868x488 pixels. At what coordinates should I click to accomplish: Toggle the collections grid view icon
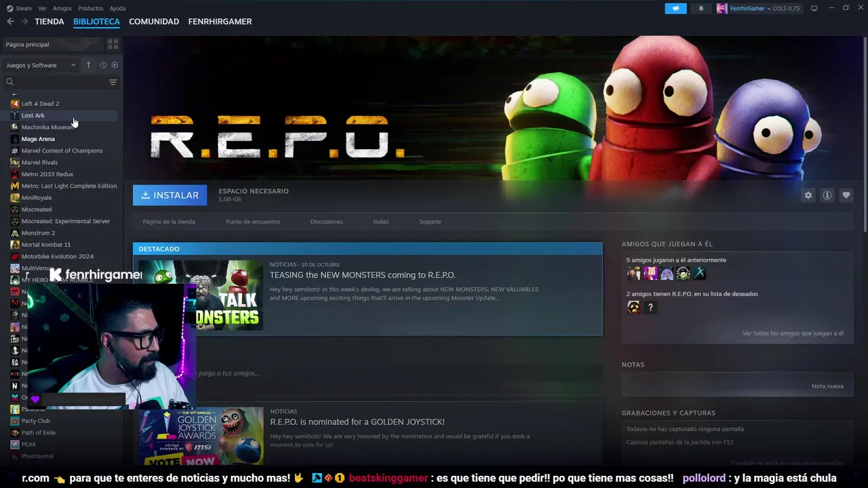coord(113,44)
